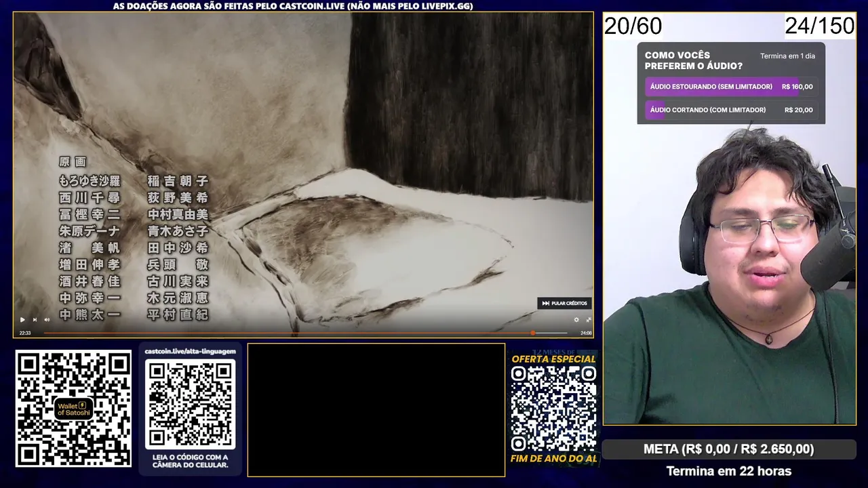Vote for Áudio Cortando (com limitador)
This screenshot has width=868, height=488.
731,110
